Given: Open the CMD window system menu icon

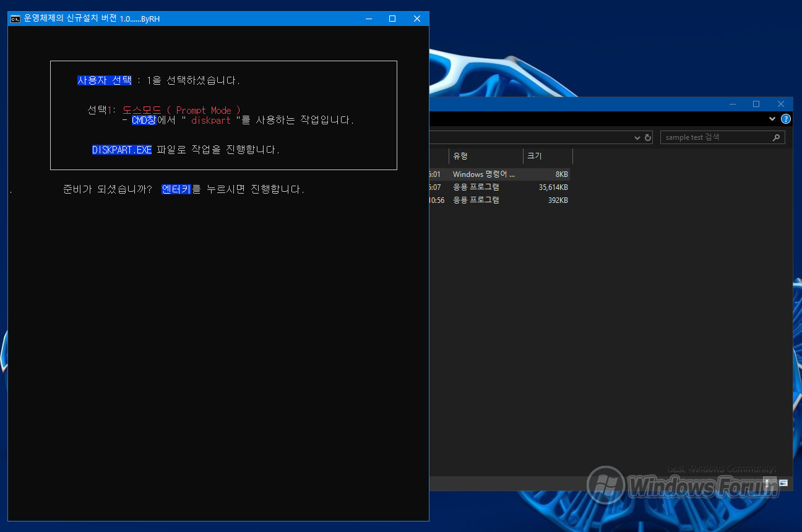Looking at the screenshot, I should click(15, 19).
